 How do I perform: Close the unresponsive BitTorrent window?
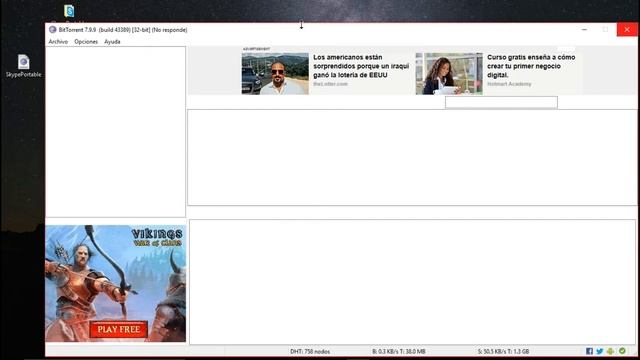(627, 30)
